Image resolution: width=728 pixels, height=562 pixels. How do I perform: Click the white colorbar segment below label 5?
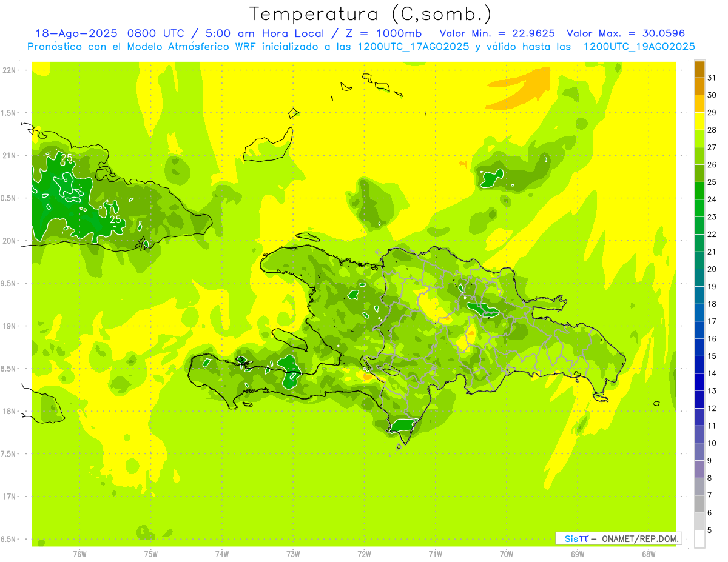pos(699,539)
